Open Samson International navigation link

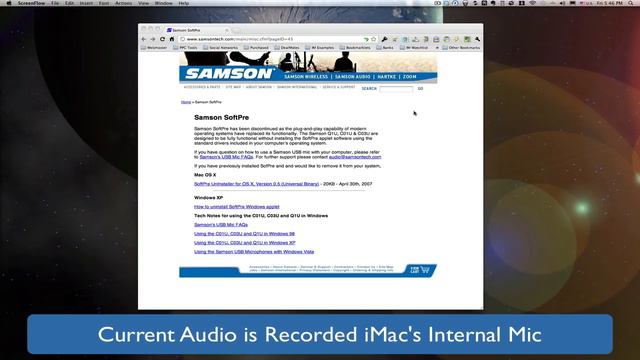[297, 87]
